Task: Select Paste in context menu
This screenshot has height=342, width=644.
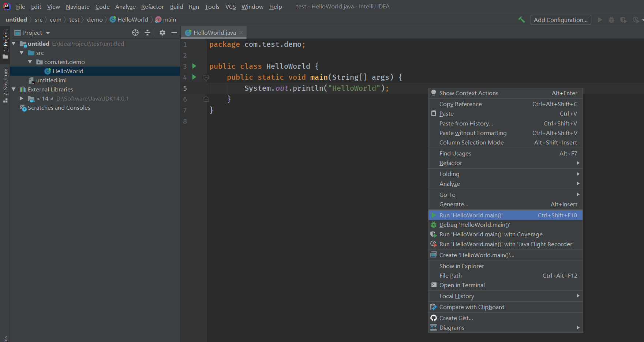Action: coord(505,114)
